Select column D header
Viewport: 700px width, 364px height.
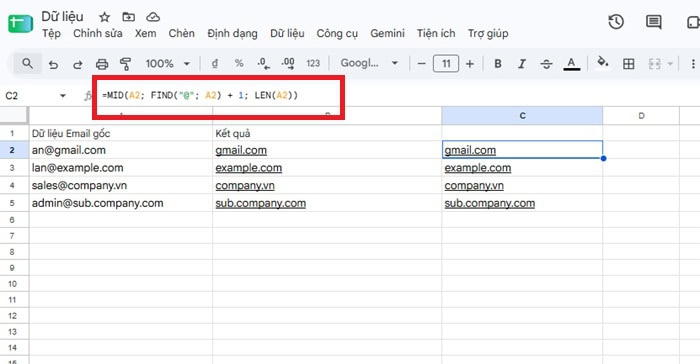641,116
